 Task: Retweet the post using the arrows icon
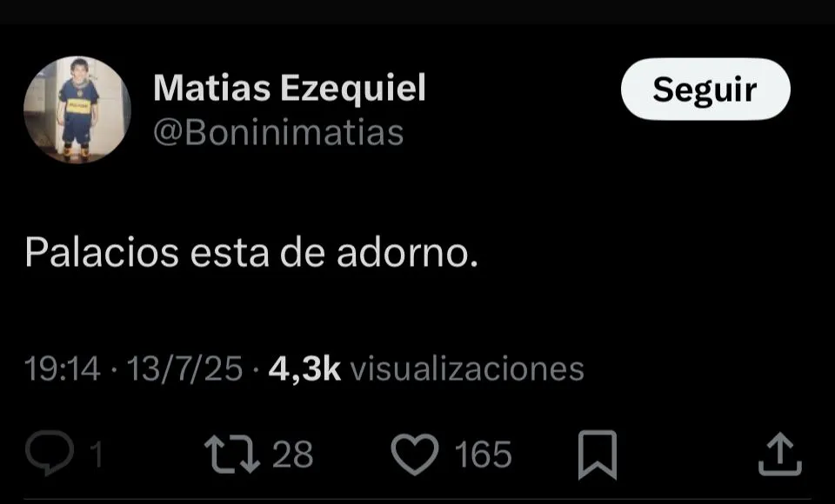(x=232, y=454)
